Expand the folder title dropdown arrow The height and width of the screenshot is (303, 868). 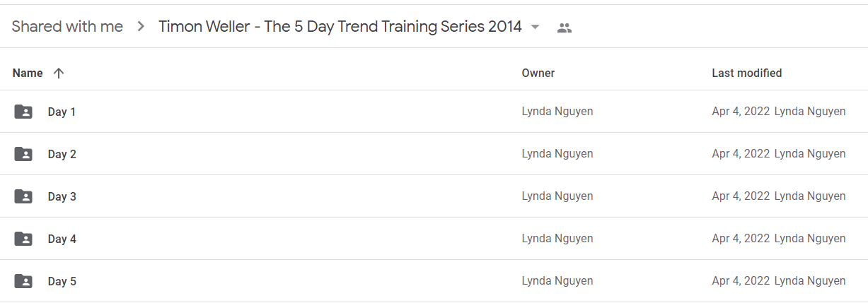click(x=535, y=28)
